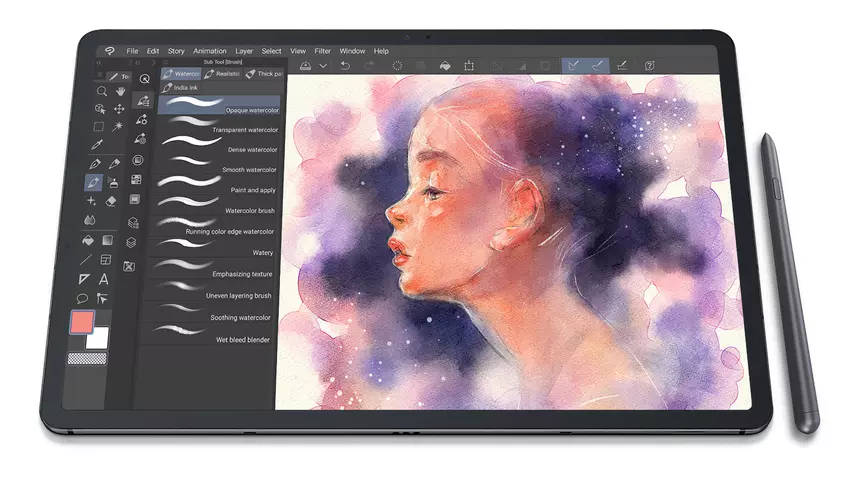Select the Eraser tool
Screen dimensions: 850x478
[112, 201]
